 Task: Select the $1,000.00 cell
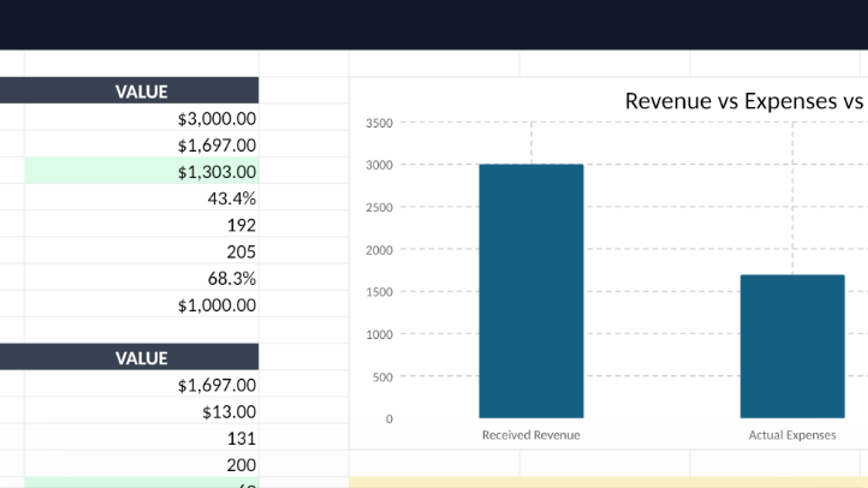point(142,304)
